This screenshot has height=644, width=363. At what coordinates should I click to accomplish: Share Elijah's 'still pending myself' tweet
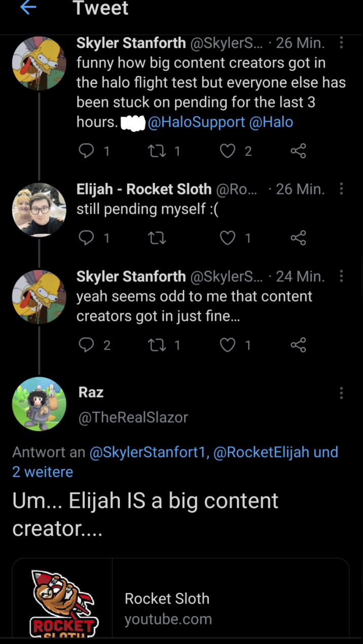tap(298, 237)
